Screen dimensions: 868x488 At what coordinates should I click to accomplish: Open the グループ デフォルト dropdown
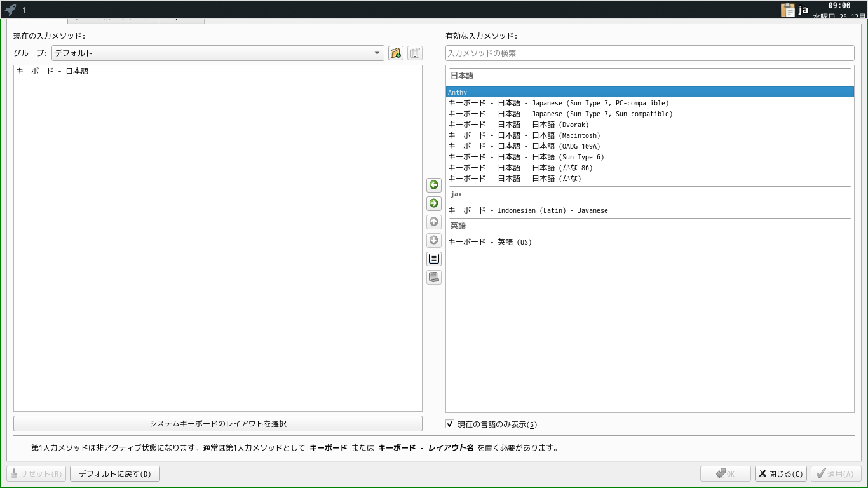point(218,53)
